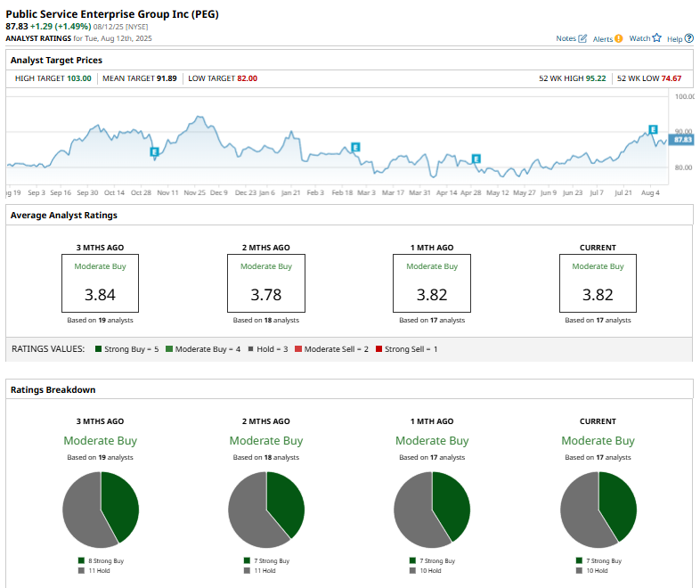Click the Watch star icon
The image size is (700, 588).
pyautogui.click(x=656, y=38)
